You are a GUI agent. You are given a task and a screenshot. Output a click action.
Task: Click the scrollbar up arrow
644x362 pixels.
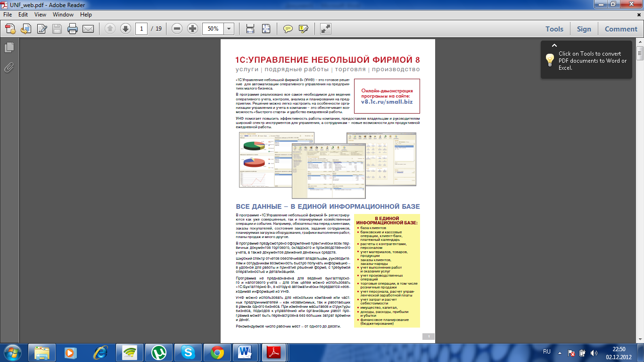[x=640, y=42]
